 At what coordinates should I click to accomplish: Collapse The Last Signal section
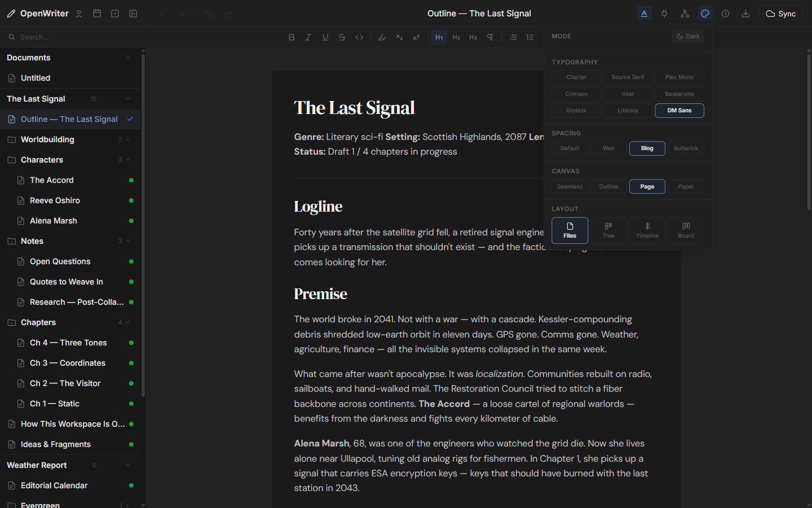pyautogui.click(x=128, y=99)
